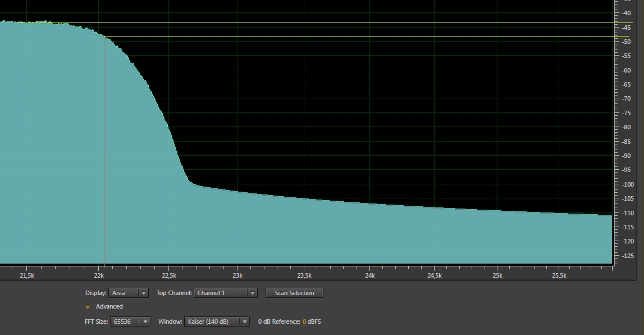Open the Top Channel dropdown
Viewport: 644px width, 335px height.
(225, 293)
